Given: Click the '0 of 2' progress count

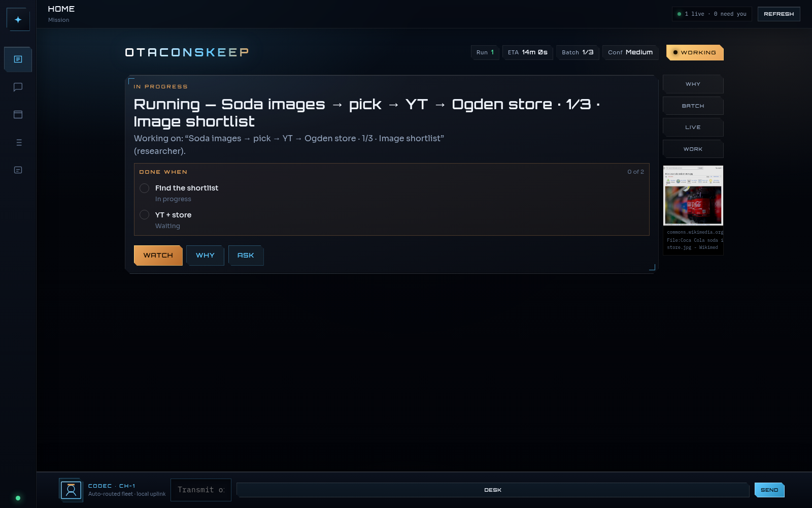Looking at the screenshot, I should [635, 172].
